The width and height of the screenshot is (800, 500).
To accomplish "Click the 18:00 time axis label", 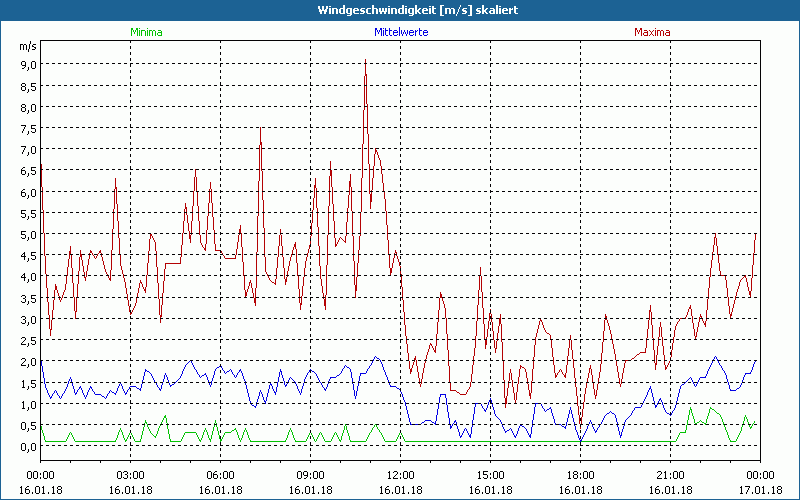I will click(581, 475).
